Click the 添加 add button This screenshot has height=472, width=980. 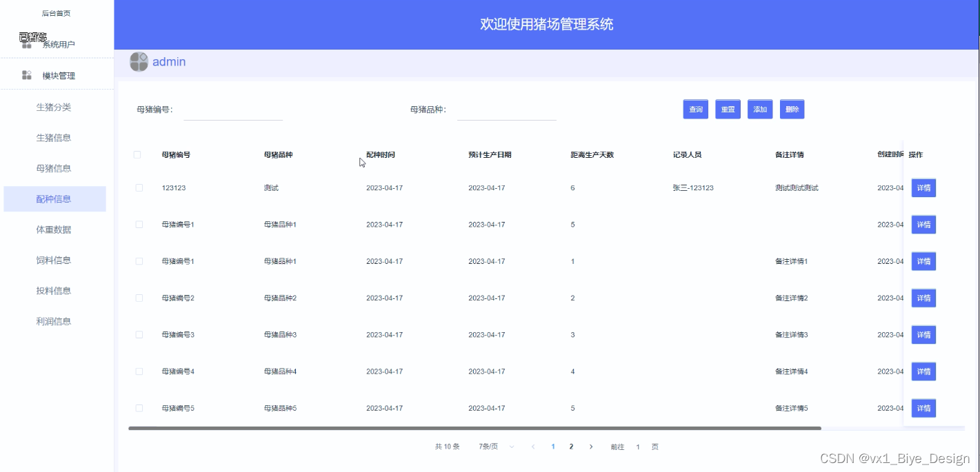click(x=760, y=110)
